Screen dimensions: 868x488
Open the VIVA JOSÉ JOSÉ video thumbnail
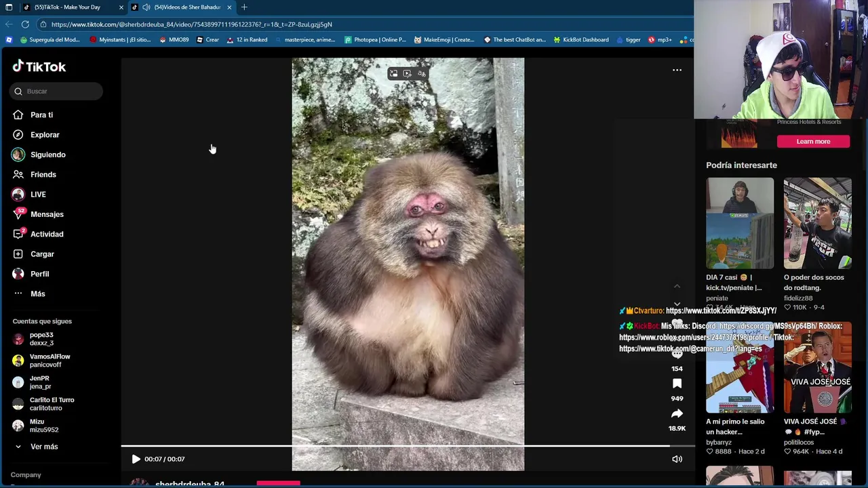click(818, 367)
